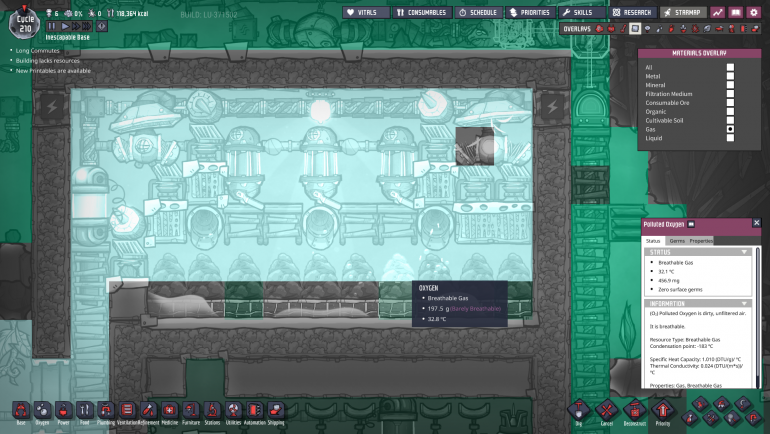This screenshot has height=434, width=770.
Task: Select the Status tab
Action: click(653, 241)
